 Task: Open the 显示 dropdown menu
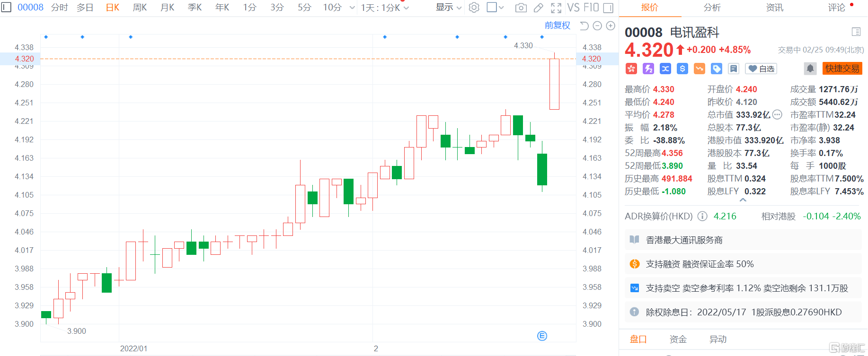448,8
